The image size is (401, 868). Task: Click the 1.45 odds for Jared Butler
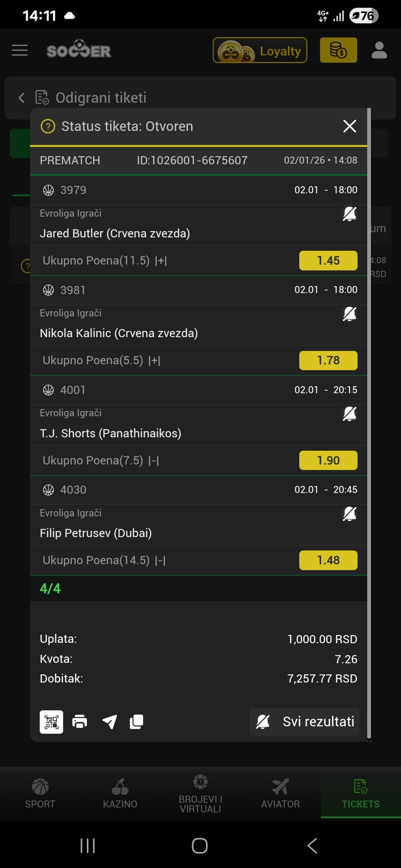coord(328,260)
